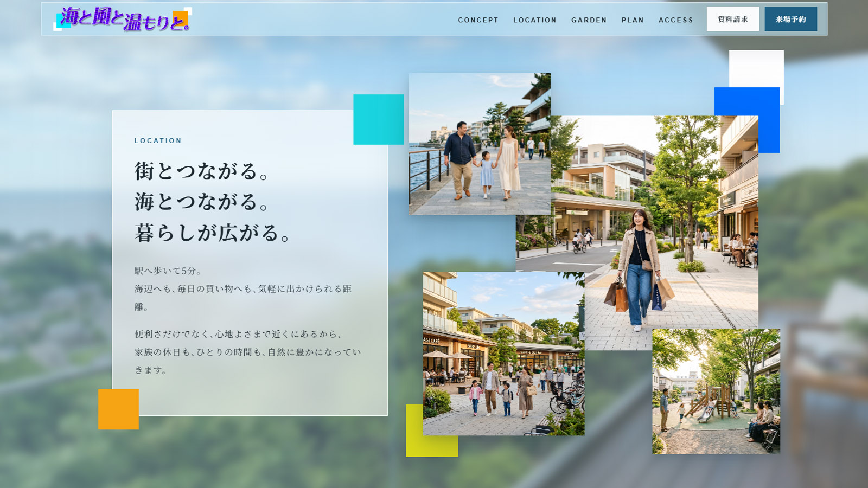The width and height of the screenshot is (868, 488).
Task: Click the heading line 暮らしが広がる。
Action: click(214, 233)
